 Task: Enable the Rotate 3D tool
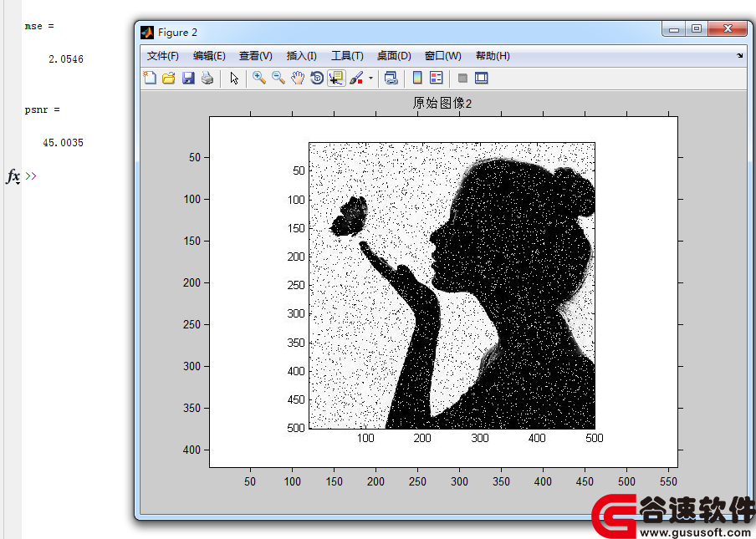point(317,78)
